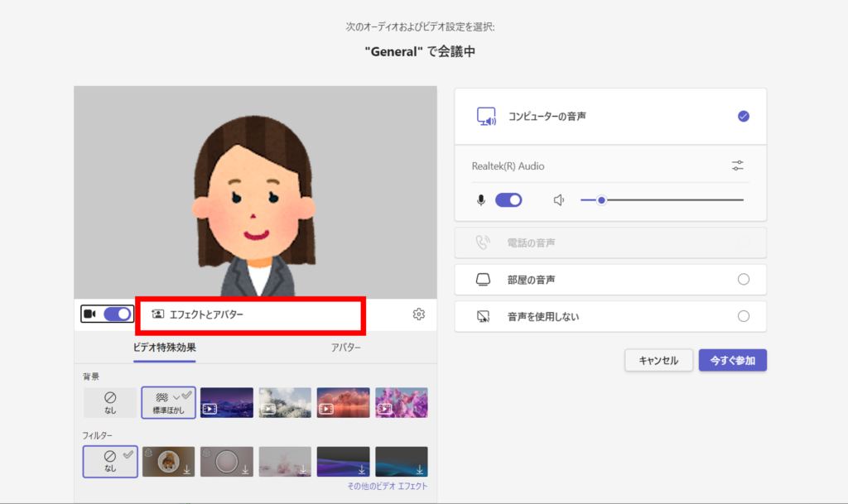848x504 pixels.
Task: Click the speaker icon near the volume slider
Action: point(559,199)
